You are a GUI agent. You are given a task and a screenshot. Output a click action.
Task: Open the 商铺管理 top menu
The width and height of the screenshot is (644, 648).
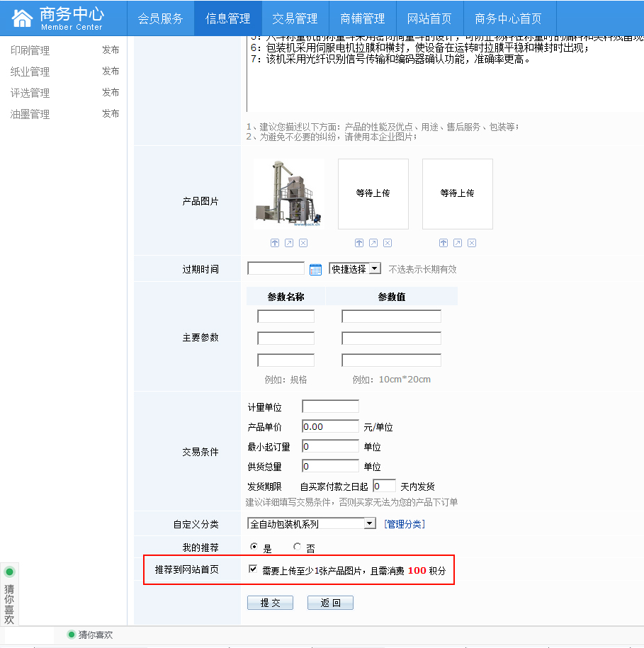pos(362,18)
